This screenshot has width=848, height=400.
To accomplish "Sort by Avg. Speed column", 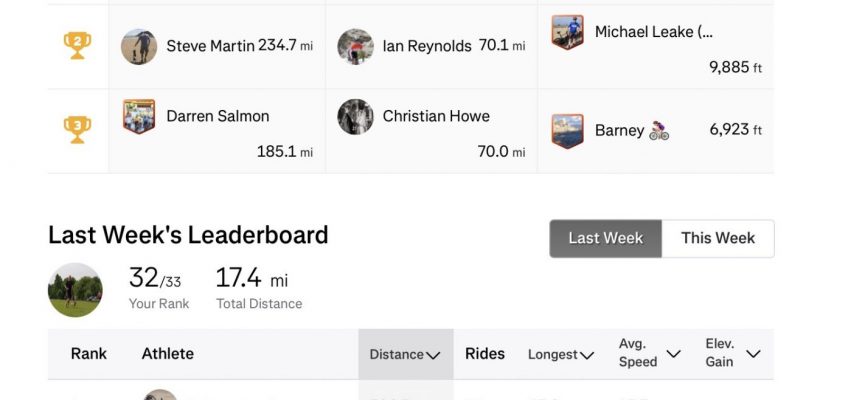I will (x=650, y=353).
